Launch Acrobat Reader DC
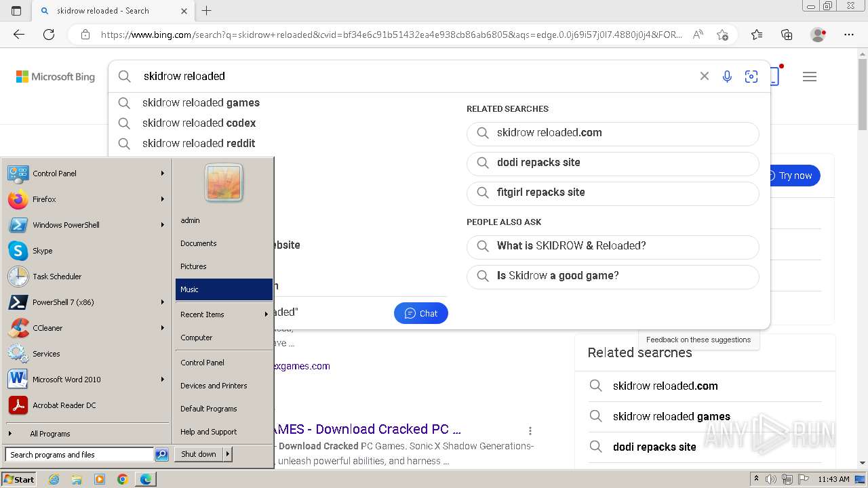This screenshot has height=488, width=868. pos(87,405)
